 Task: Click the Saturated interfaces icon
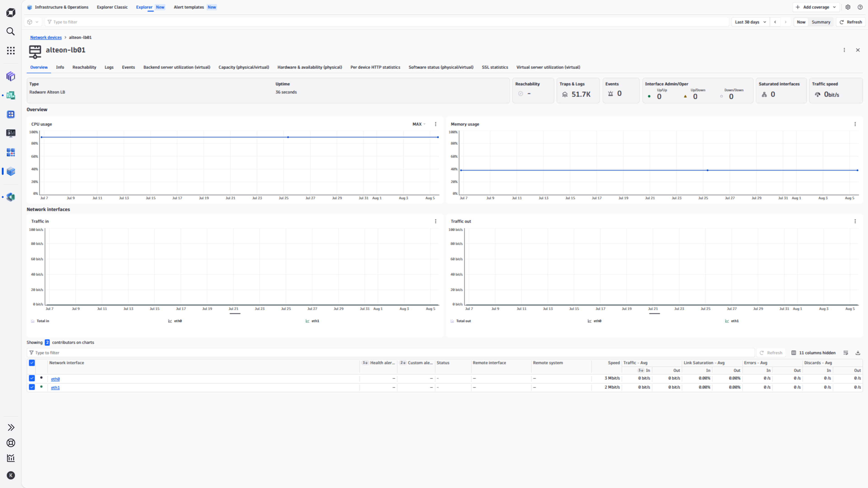point(764,95)
